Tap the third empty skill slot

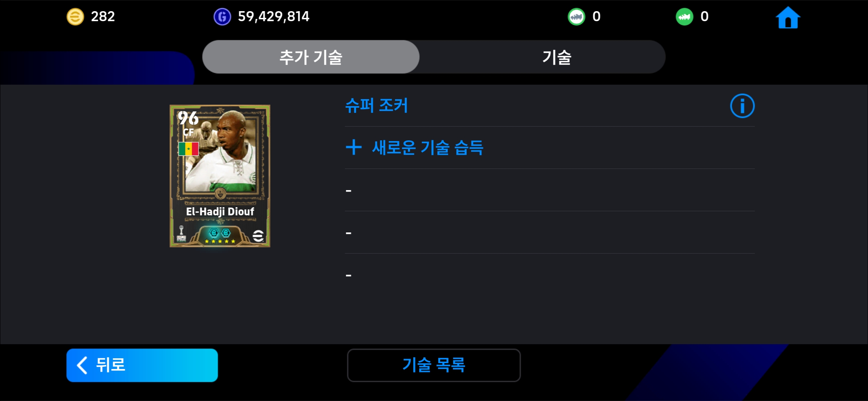[550, 275]
